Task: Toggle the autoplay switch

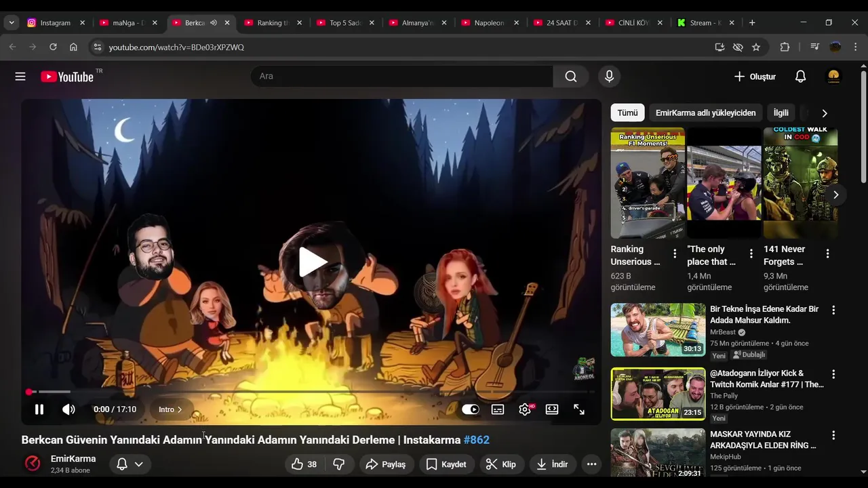Action: point(471,409)
